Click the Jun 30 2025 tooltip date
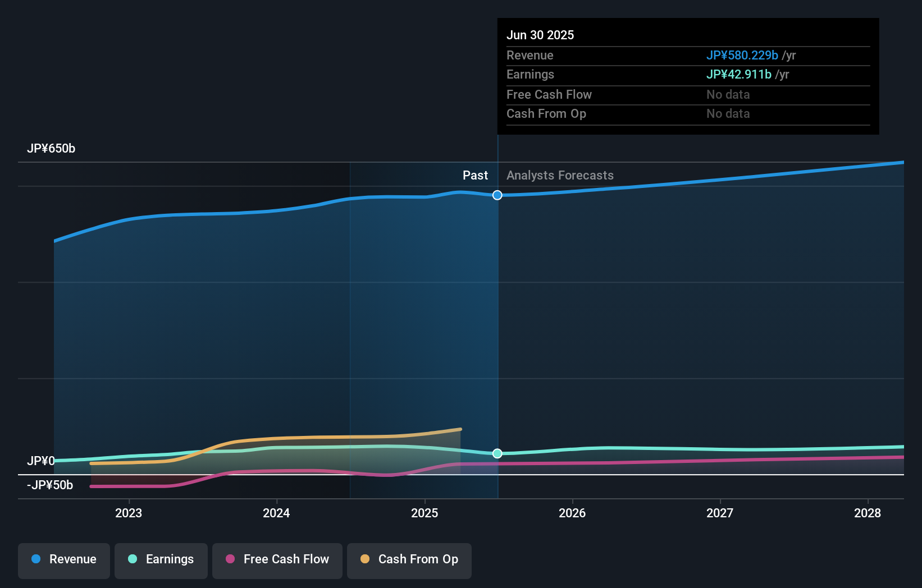Screen dimensions: 922x588 pyautogui.click(x=540, y=35)
